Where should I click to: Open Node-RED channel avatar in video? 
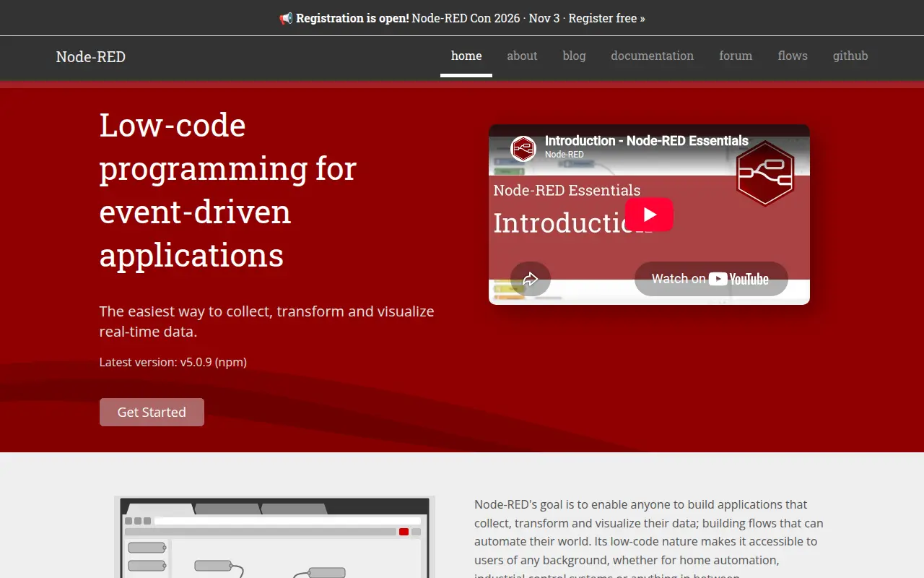[x=523, y=149]
